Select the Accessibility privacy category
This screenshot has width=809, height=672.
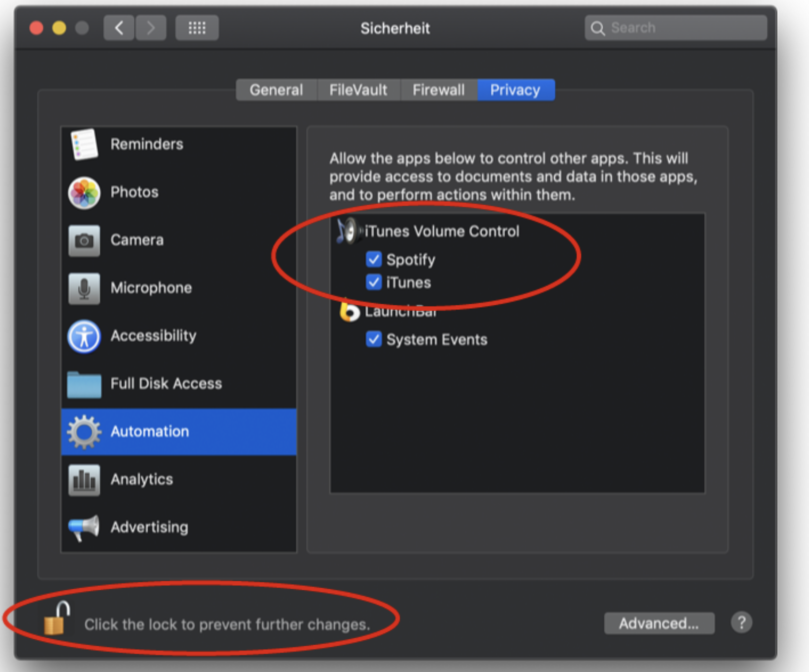coord(153,336)
